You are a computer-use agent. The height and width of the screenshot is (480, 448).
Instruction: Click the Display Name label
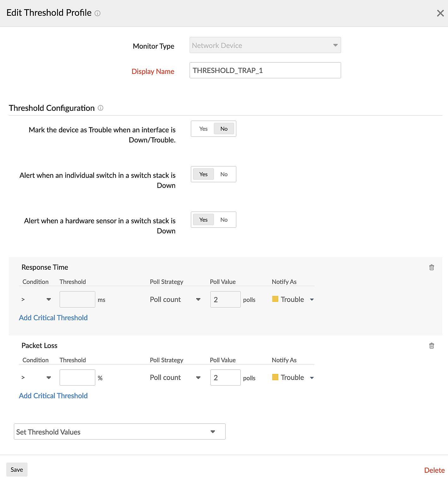click(153, 72)
